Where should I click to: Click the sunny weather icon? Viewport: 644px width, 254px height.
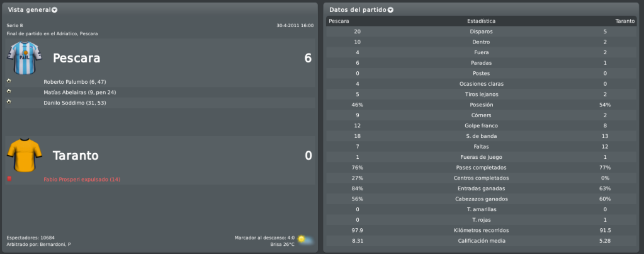click(x=304, y=240)
